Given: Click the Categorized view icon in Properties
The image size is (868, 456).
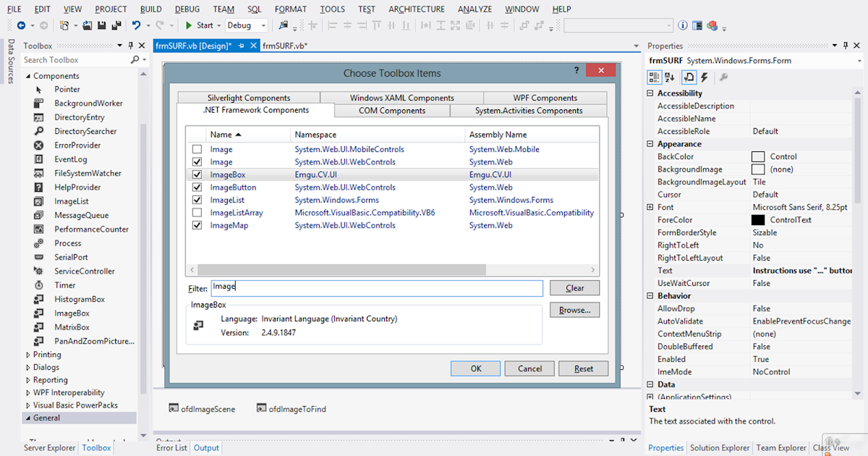Looking at the screenshot, I should (x=654, y=77).
